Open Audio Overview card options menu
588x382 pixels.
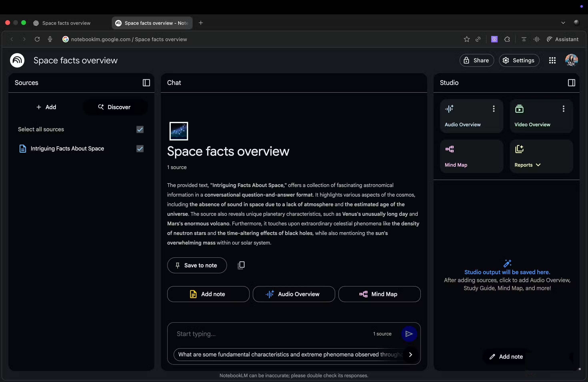tap(494, 108)
